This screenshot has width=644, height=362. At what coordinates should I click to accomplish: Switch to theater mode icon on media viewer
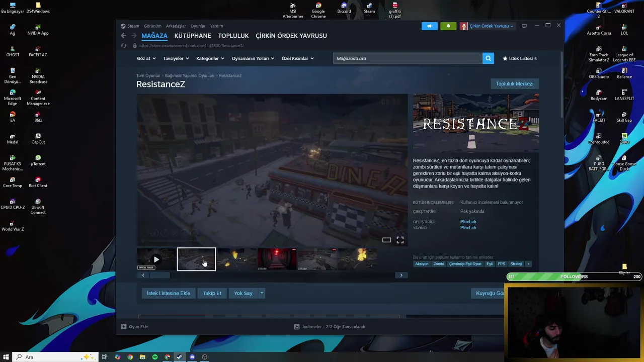coord(386,240)
